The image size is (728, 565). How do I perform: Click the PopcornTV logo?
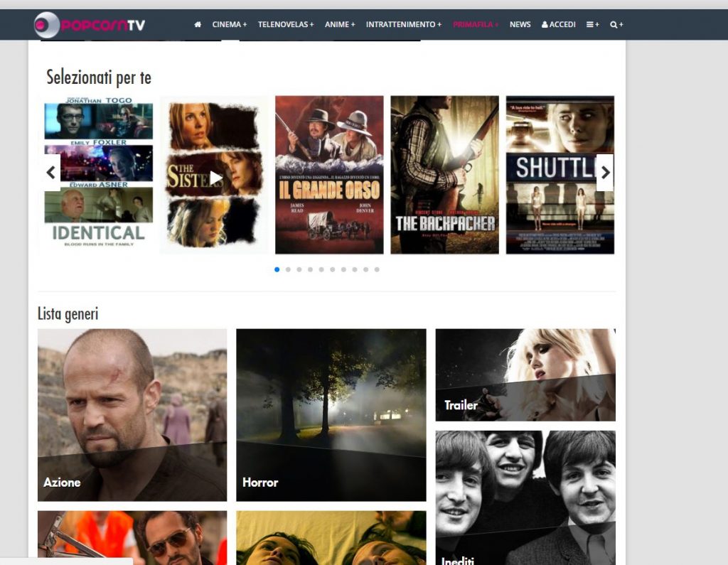pos(90,25)
